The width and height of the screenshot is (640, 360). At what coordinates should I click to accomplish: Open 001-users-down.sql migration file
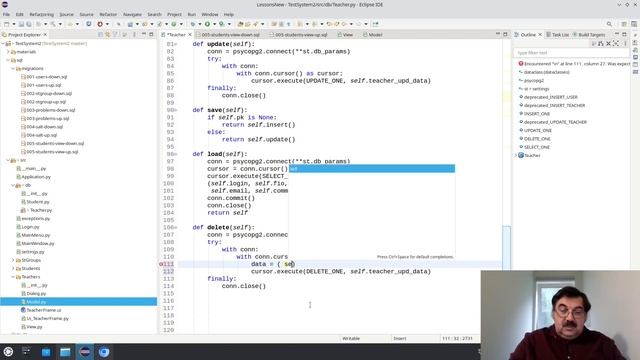point(46,77)
